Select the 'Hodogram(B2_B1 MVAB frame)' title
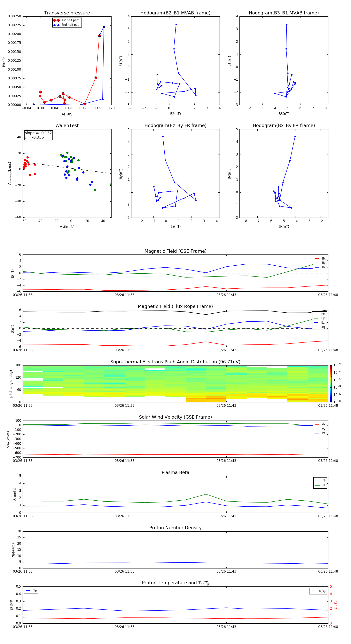 coord(175,13)
